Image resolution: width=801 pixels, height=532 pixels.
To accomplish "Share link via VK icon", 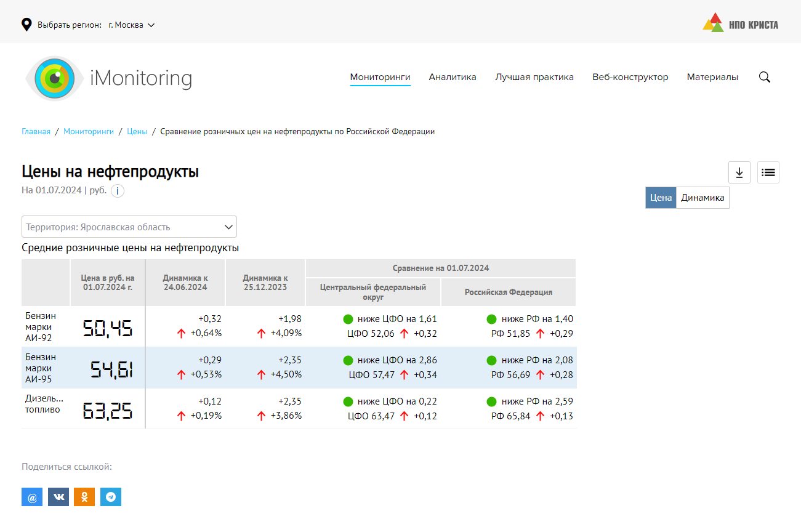I will (x=58, y=497).
